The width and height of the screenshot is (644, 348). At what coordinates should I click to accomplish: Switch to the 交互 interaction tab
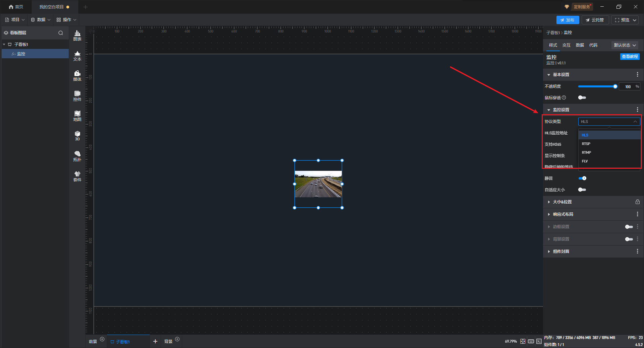tap(566, 45)
